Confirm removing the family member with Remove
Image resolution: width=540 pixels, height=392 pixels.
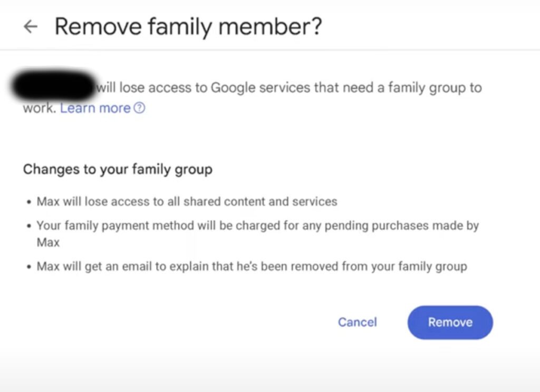click(x=450, y=322)
